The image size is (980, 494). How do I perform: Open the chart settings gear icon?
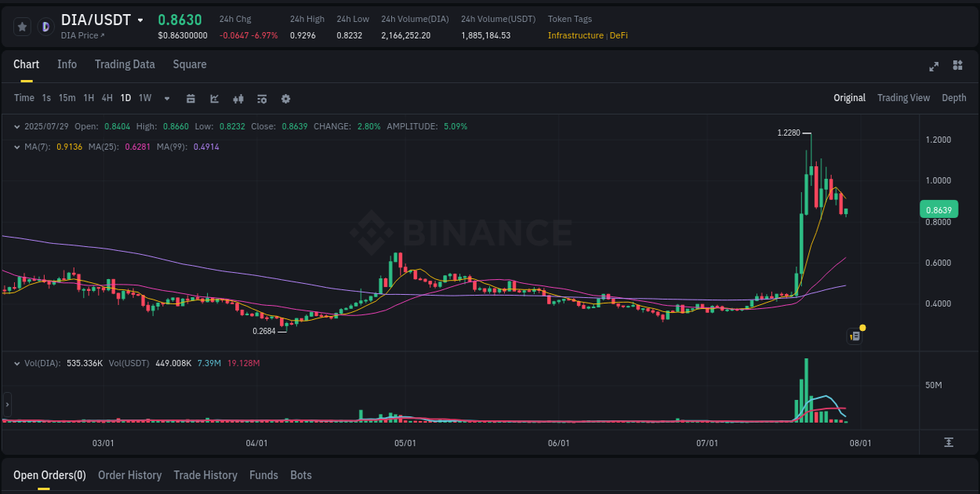(285, 98)
